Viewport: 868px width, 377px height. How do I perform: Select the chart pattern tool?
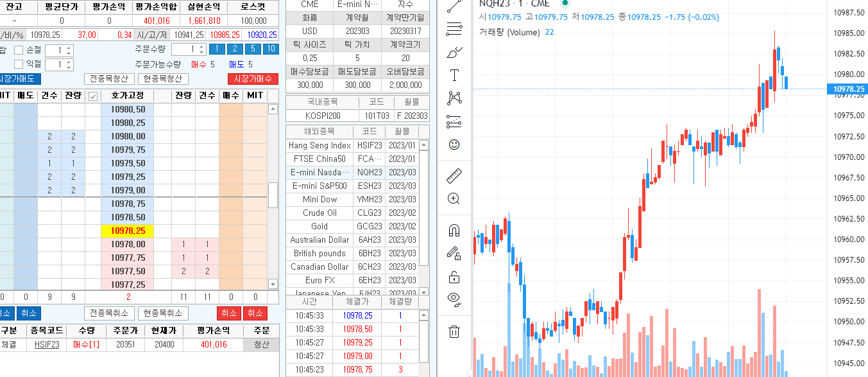(454, 98)
